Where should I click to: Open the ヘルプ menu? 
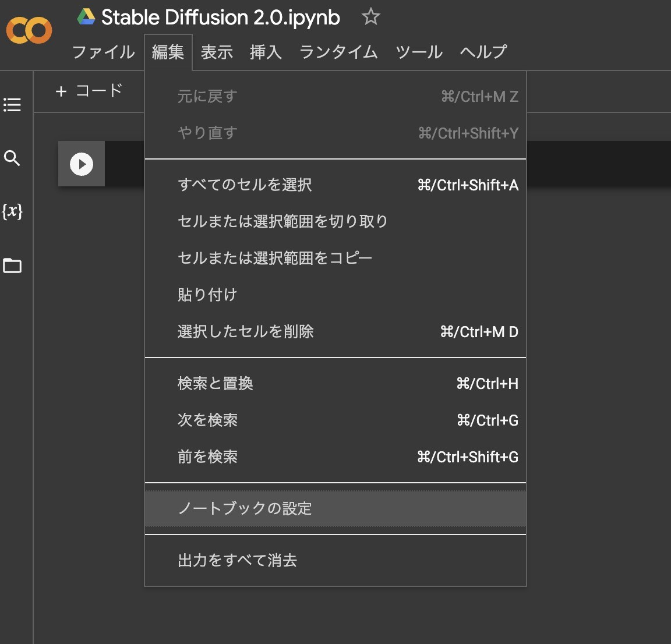click(483, 52)
